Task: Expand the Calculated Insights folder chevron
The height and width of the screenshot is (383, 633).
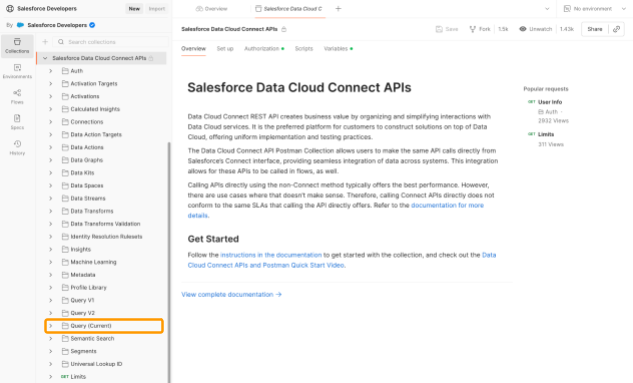Action: tap(50, 109)
